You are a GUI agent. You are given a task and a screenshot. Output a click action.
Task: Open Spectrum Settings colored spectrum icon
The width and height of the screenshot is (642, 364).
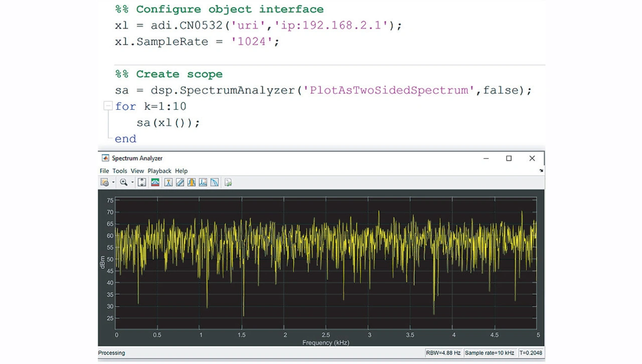[x=155, y=183]
